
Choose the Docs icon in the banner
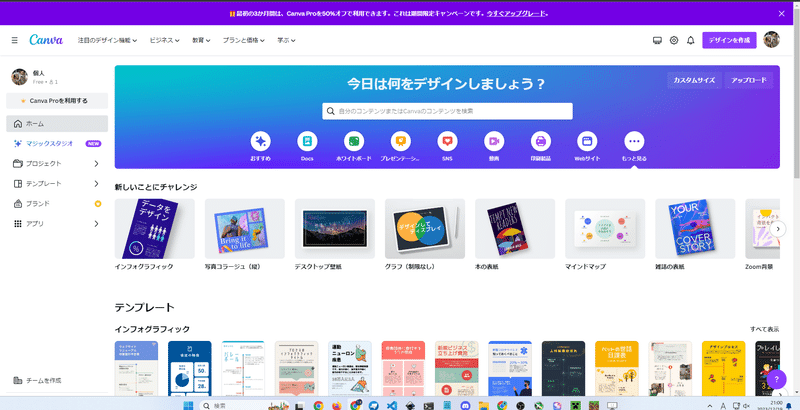[307, 141]
